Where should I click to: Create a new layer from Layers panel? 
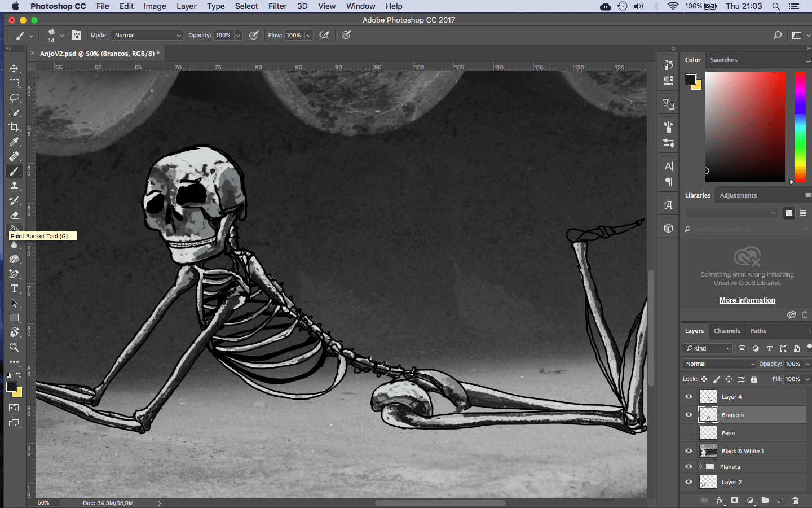tap(780, 501)
